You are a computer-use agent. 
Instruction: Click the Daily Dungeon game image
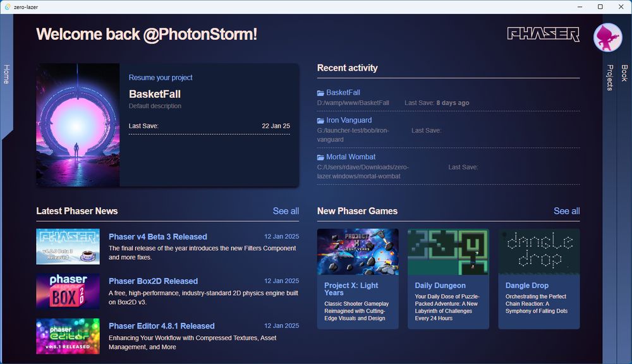click(x=448, y=252)
